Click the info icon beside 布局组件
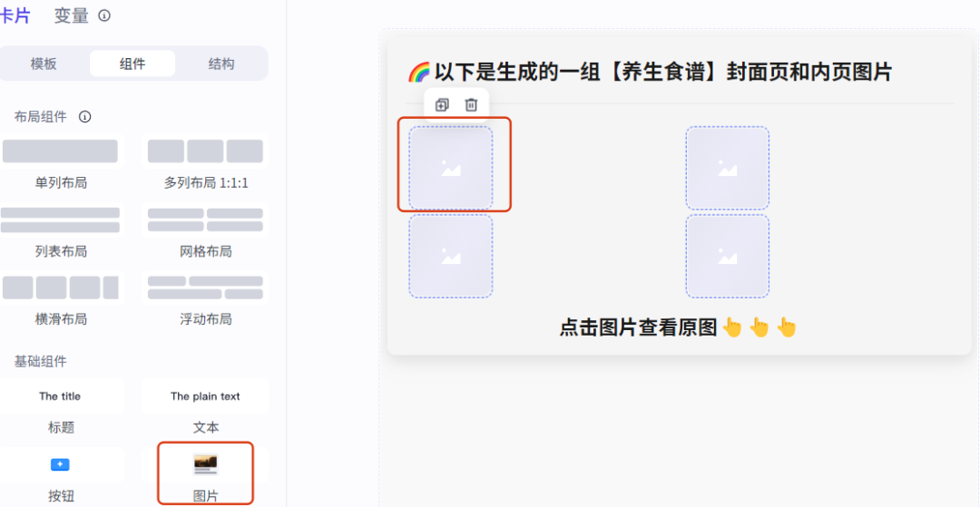Viewport: 980px width, 507px height. (85, 117)
